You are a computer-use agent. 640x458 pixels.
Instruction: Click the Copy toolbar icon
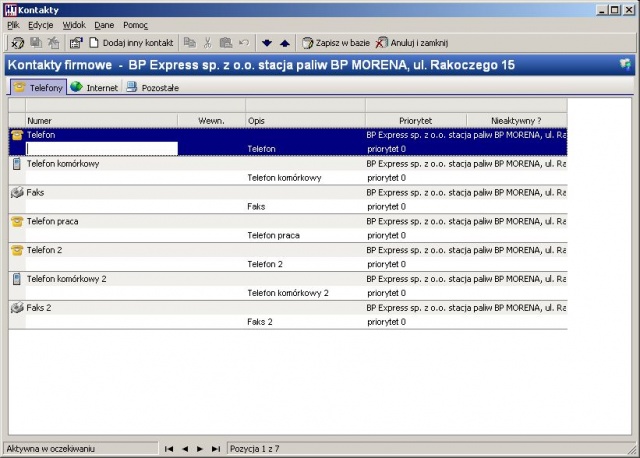189,42
